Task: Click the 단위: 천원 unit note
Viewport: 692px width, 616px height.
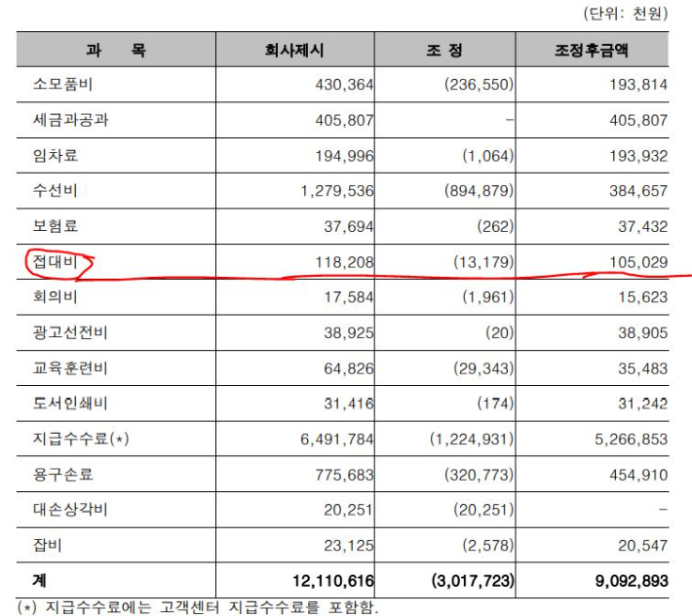Action: pos(626,14)
